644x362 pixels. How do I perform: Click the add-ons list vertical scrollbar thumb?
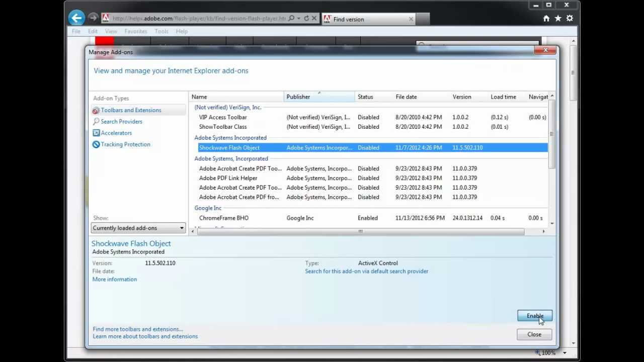(x=552, y=134)
